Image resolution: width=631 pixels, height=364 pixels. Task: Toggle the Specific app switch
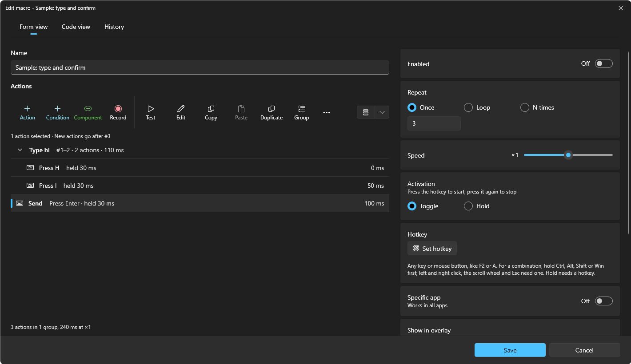pos(604,301)
